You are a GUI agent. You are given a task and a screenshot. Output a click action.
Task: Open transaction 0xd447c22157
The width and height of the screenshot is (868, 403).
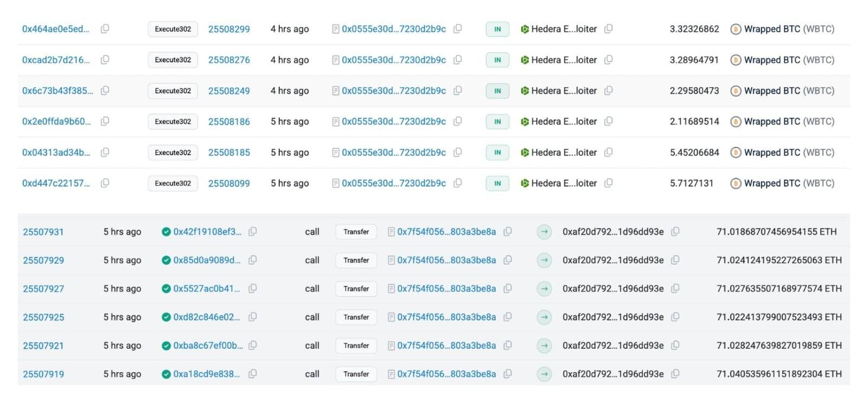(56, 183)
